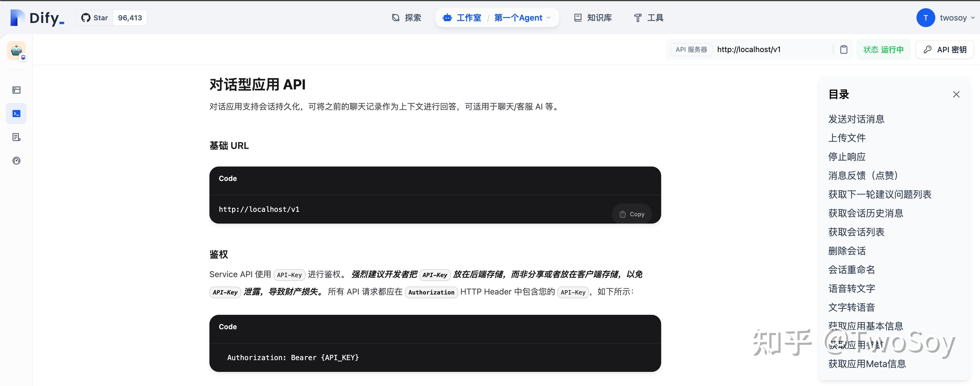Copy API server URL with clipboard icon

(x=844, y=49)
